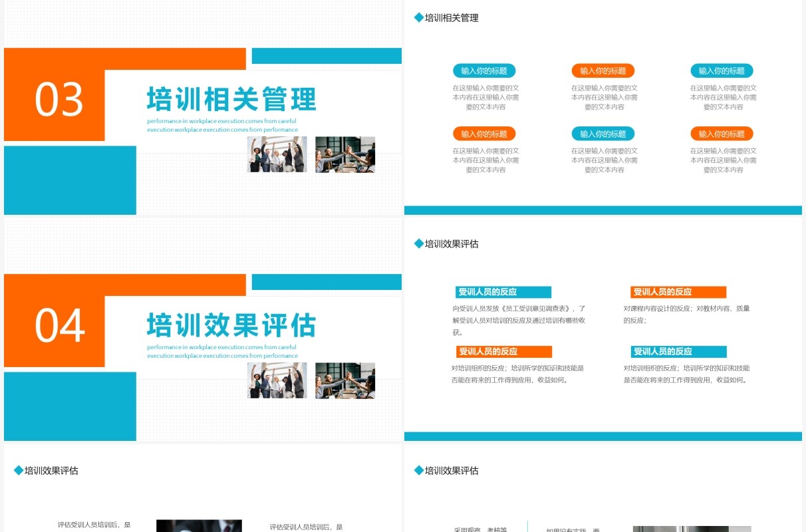Click the "培训效果评估" heading on the bottom-left slide
The image size is (806, 532).
coord(51,471)
